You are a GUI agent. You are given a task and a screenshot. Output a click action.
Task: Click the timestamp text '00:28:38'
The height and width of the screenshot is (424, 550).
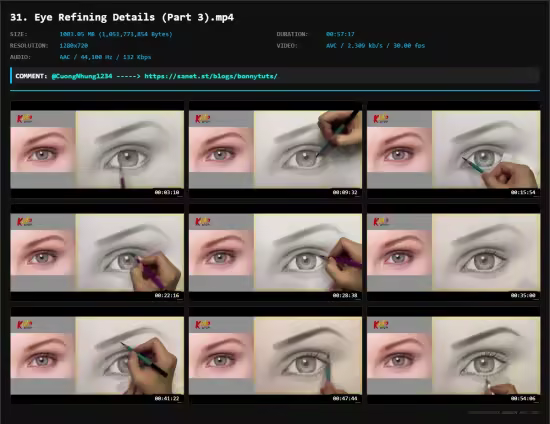pos(345,295)
